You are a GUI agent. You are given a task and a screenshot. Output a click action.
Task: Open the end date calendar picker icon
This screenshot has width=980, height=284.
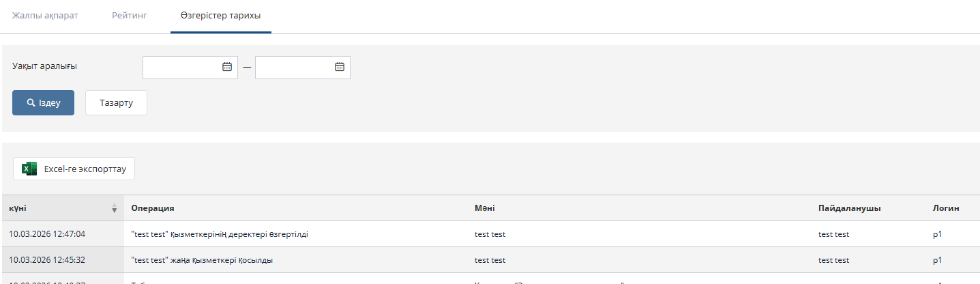click(x=340, y=67)
